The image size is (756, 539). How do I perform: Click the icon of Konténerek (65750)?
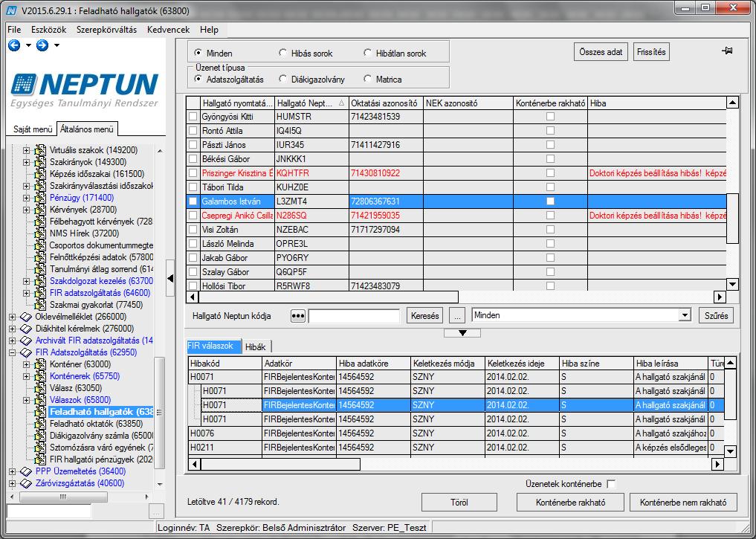pyautogui.click(x=40, y=376)
